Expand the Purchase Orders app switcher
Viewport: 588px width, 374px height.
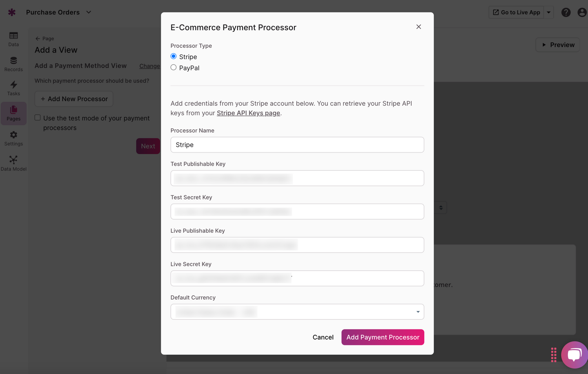88,12
